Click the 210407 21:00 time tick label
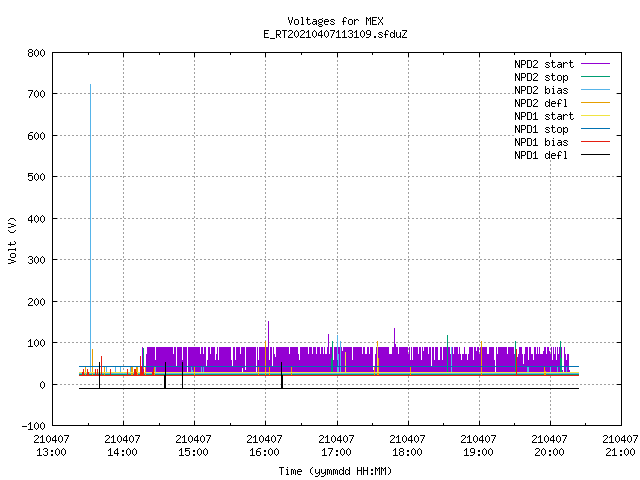 point(620,445)
